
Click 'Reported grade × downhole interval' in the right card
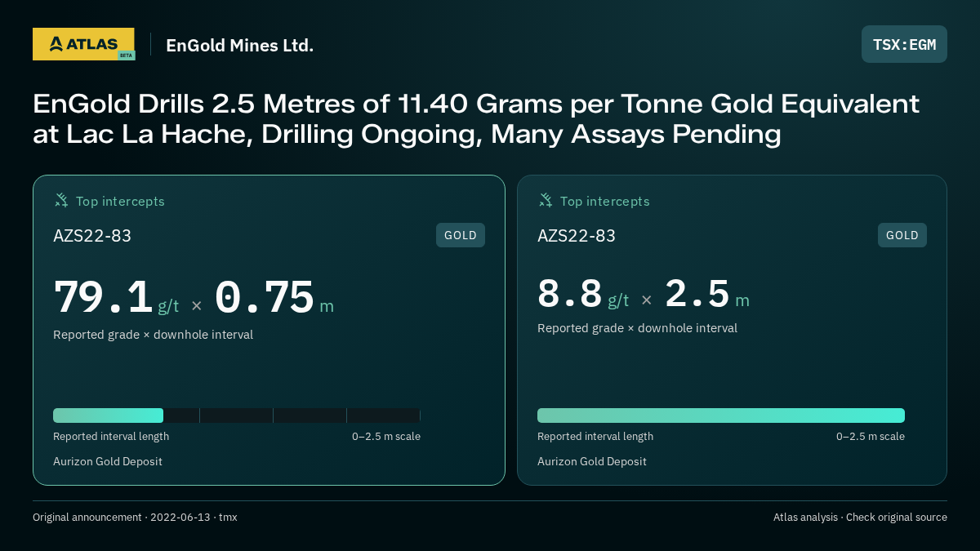(638, 328)
